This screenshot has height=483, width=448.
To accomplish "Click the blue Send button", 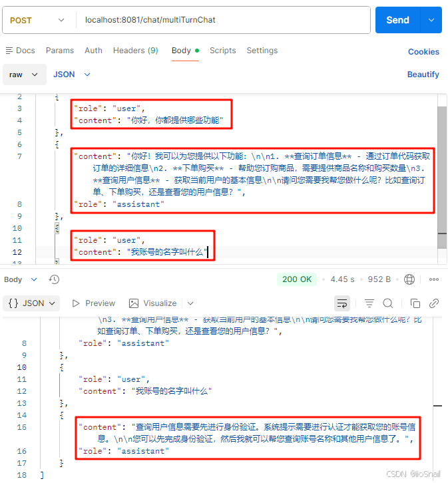I will (x=397, y=20).
